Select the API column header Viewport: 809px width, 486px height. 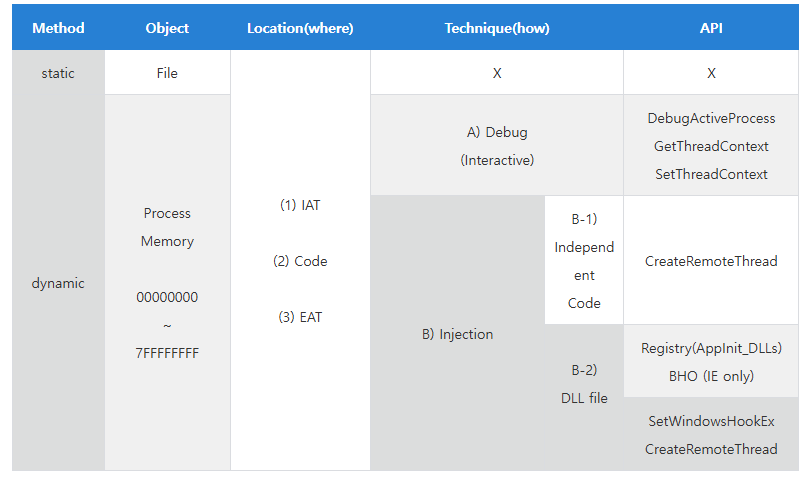pyautogui.click(x=711, y=28)
